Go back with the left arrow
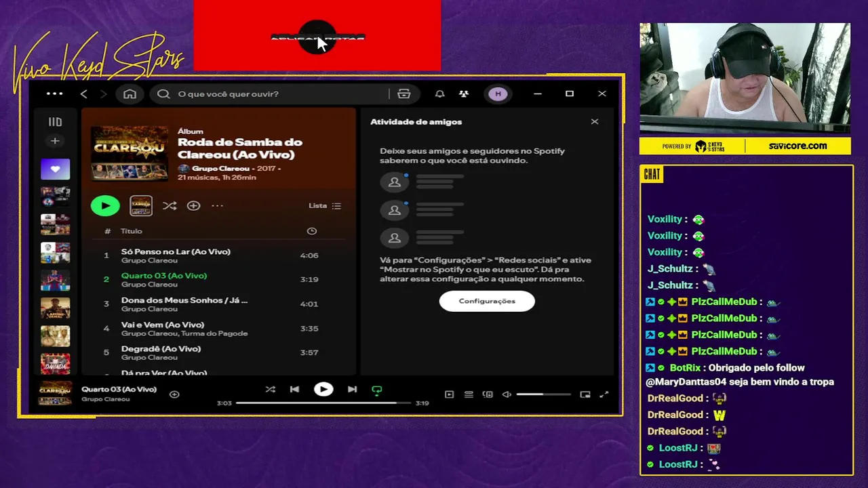 (x=84, y=94)
